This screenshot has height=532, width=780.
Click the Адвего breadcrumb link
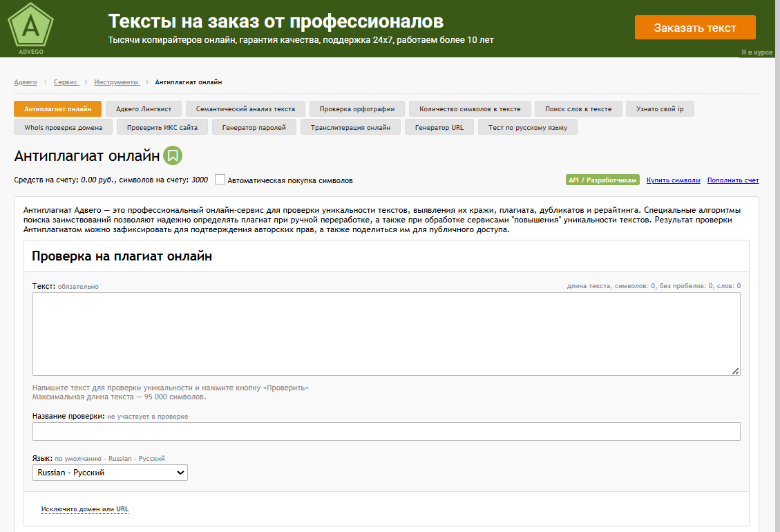point(26,82)
